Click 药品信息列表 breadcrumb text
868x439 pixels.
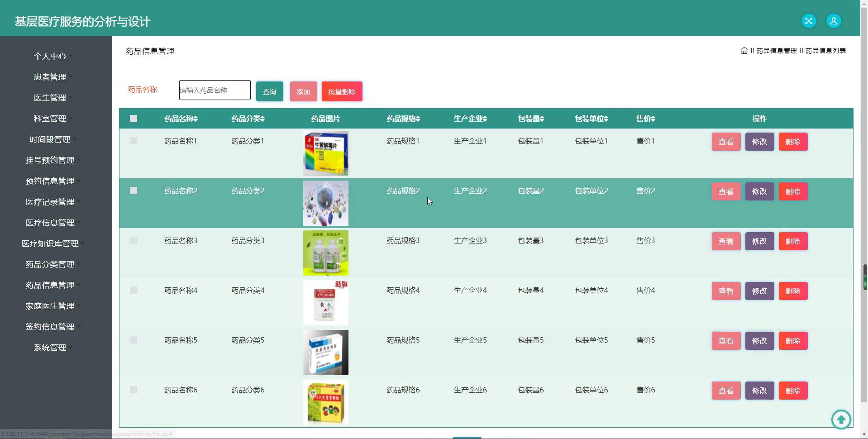pos(825,51)
